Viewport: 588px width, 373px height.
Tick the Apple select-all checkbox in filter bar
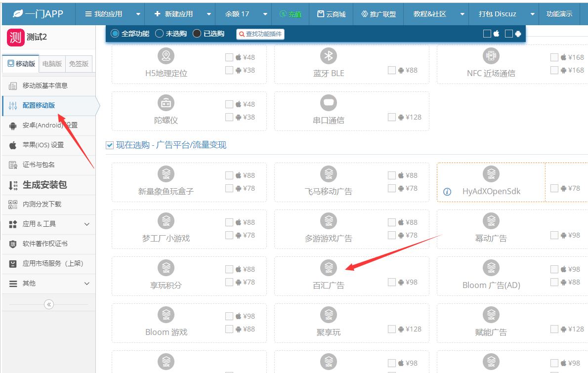487,34
